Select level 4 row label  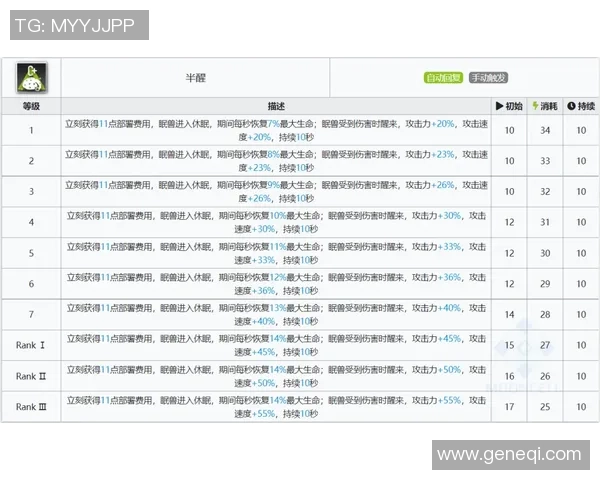click(x=31, y=222)
